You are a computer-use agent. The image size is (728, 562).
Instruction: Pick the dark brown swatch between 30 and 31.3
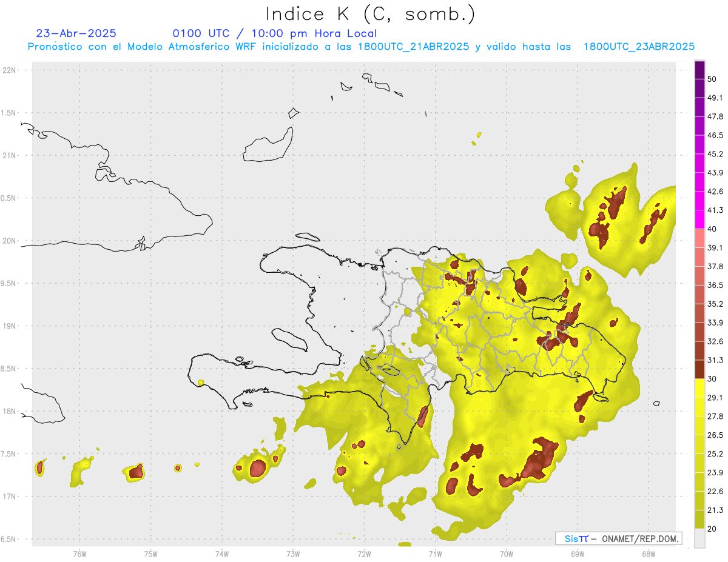(699, 369)
